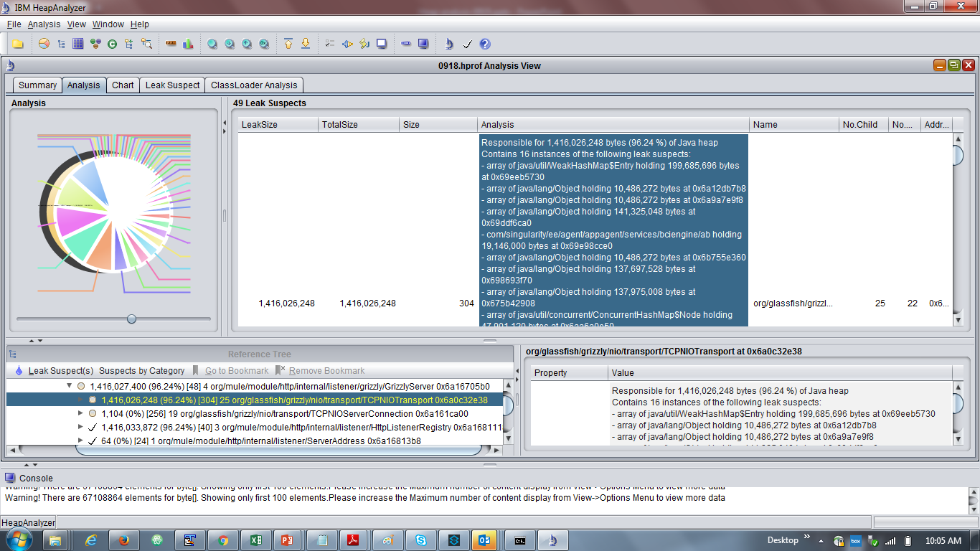Open the Analysis menu
The image size is (980, 551).
coord(44,24)
